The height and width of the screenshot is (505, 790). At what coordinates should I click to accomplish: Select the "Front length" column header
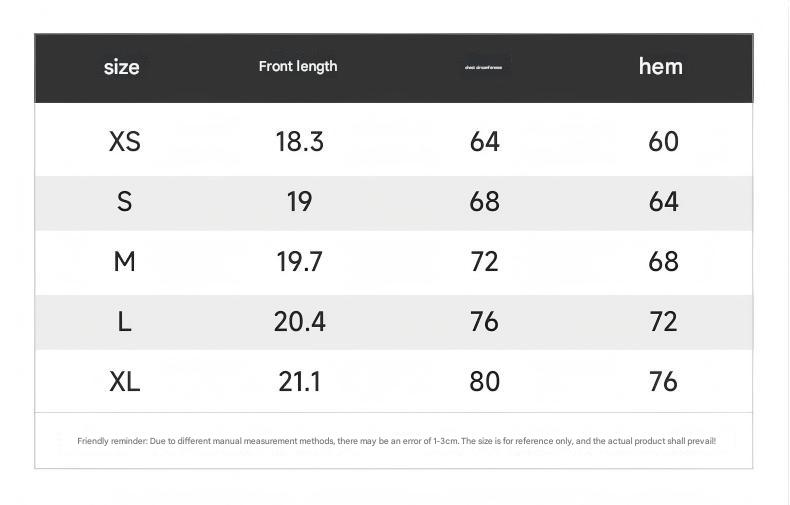[298, 66]
